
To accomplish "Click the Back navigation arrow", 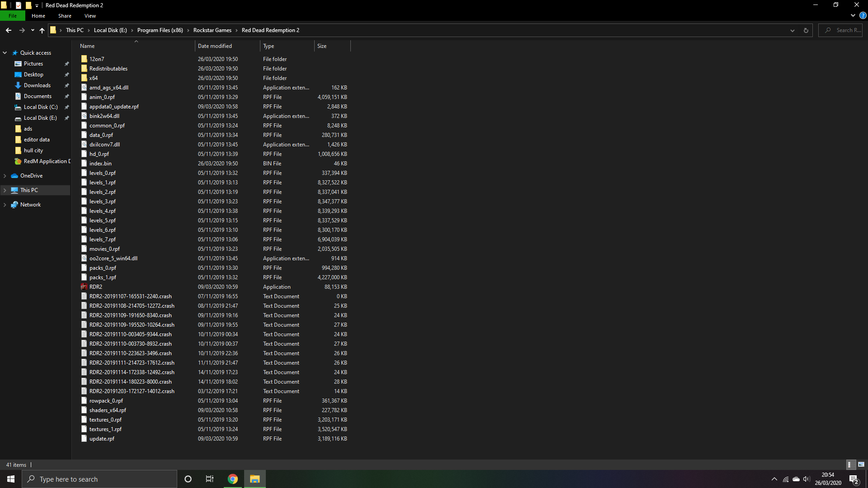I will click(9, 30).
